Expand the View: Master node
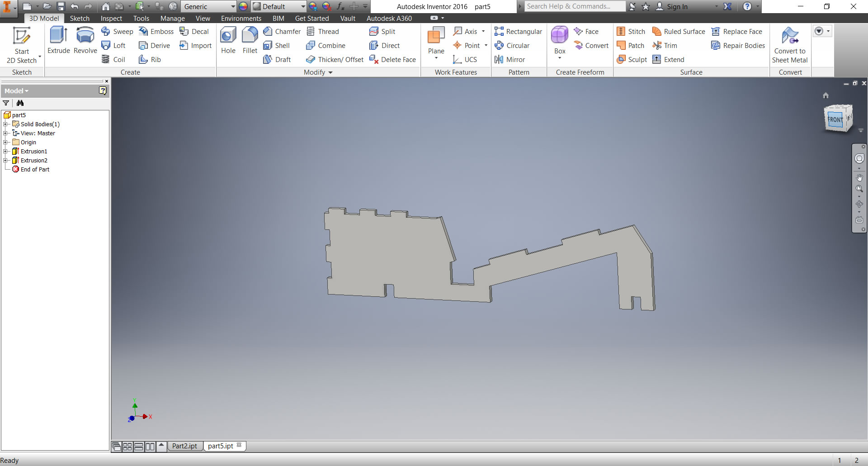Screen dimensions: 868x466 (x=5, y=133)
